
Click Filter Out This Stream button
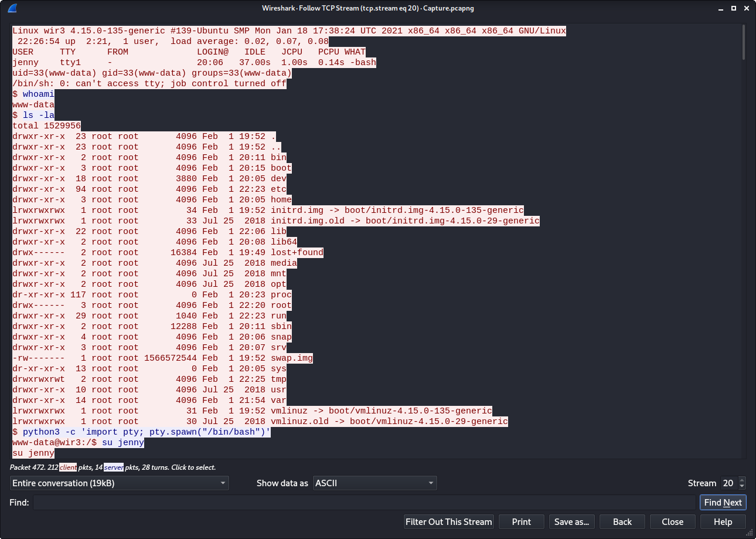click(x=449, y=522)
